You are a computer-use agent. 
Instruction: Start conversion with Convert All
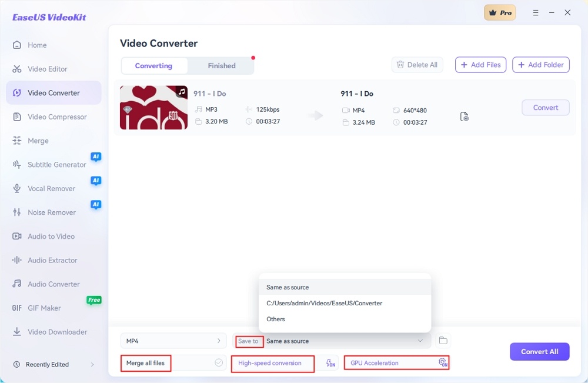[540, 351]
